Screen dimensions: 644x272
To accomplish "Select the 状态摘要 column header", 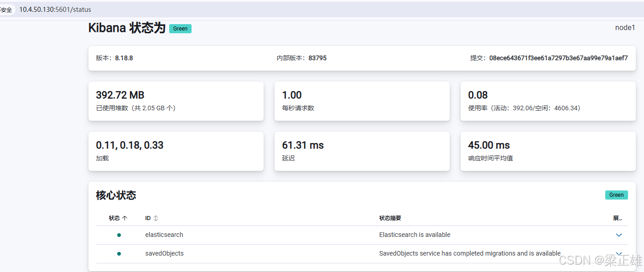I will pos(390,218).
